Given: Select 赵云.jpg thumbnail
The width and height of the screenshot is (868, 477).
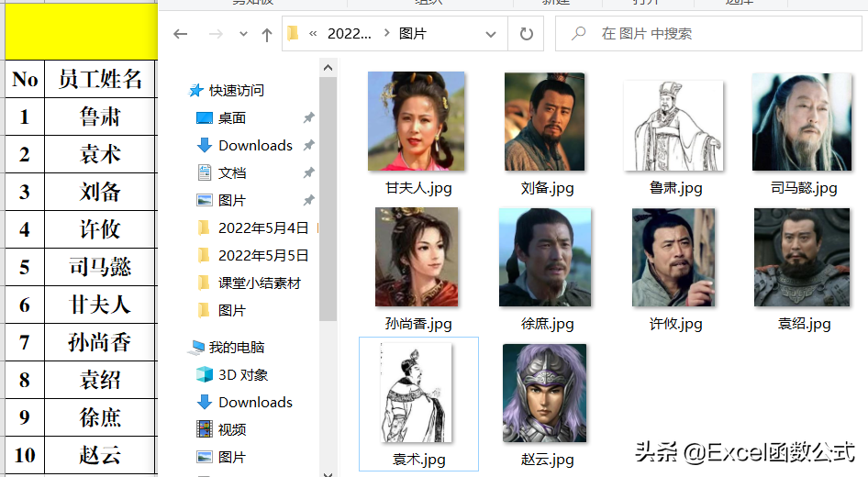Looking at the screenshot, I should pyautogui.click(x=545, y=393).
